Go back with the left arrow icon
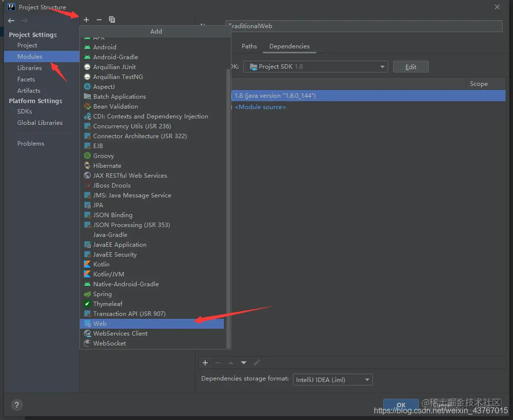This screenshot has height=420, width=513. point(11,21)
